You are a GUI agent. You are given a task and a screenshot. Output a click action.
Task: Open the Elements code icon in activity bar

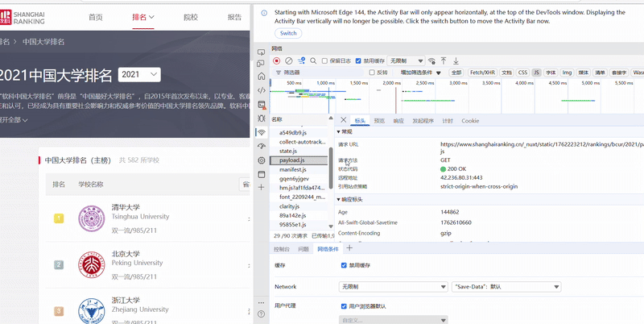tap(261, 90)
